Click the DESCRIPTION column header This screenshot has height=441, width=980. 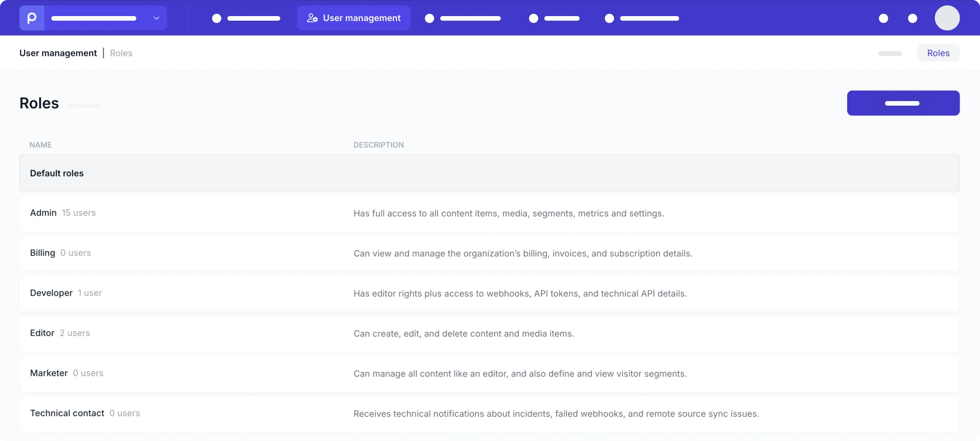point(379,145)
